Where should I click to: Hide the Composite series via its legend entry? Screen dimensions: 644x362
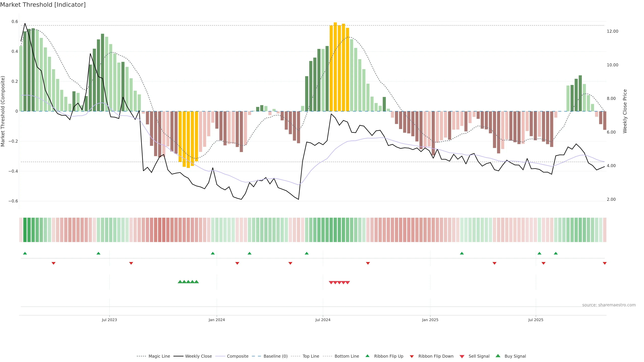point(237,356)
